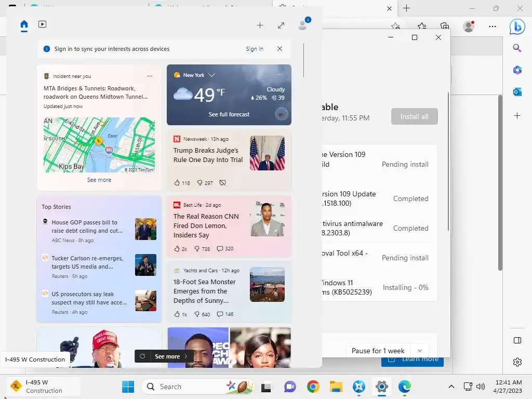Dislike the CNN Fired Don Lemon story
This screenshot has width=532, height=399.
click(x=197, y=249)
